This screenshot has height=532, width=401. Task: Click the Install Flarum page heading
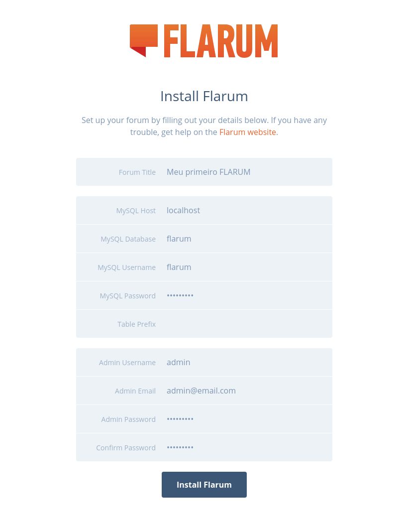click(204, 96)
